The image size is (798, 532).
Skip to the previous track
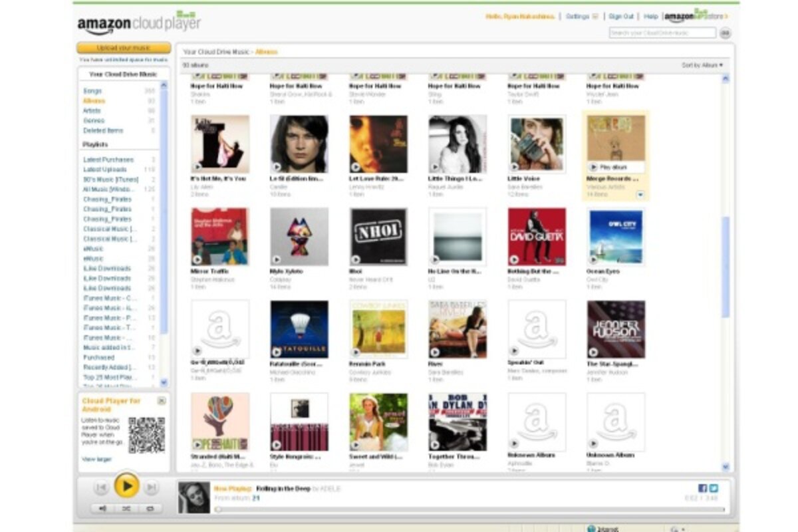(101, 488)
